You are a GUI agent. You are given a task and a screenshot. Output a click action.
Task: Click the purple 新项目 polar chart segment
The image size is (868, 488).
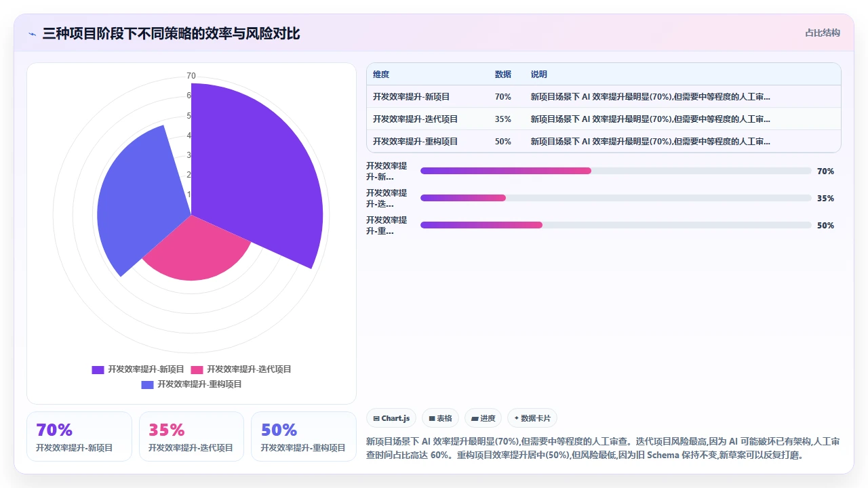point(258,176)
